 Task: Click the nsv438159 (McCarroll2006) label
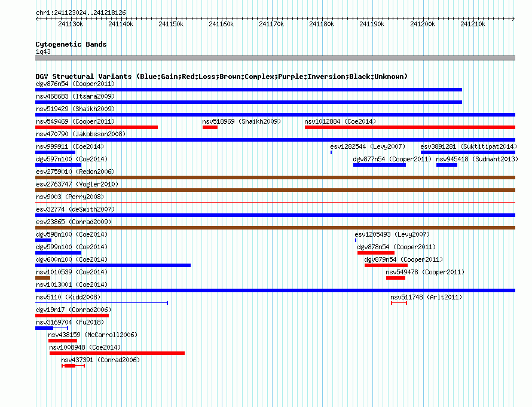pos(93,335)
